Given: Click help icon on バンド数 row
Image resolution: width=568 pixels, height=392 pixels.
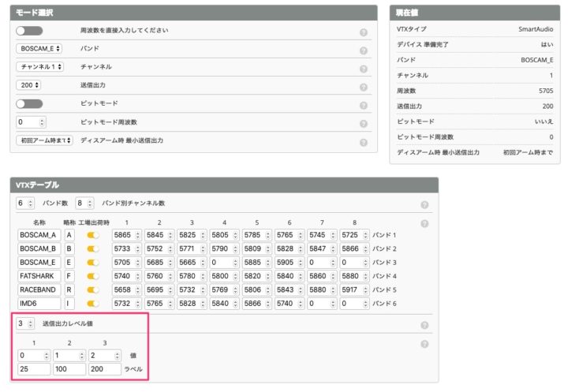Looking at the screenshot, I should tap(424, 204).
